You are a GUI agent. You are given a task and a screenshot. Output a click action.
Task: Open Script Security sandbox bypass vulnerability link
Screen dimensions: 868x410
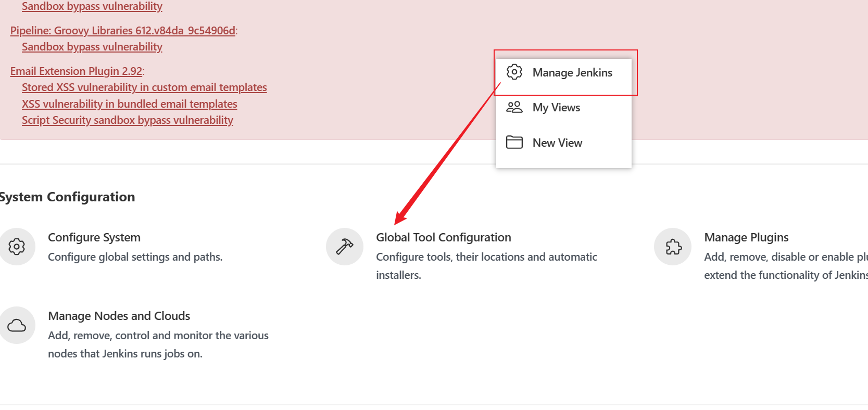tap(128, 120)
